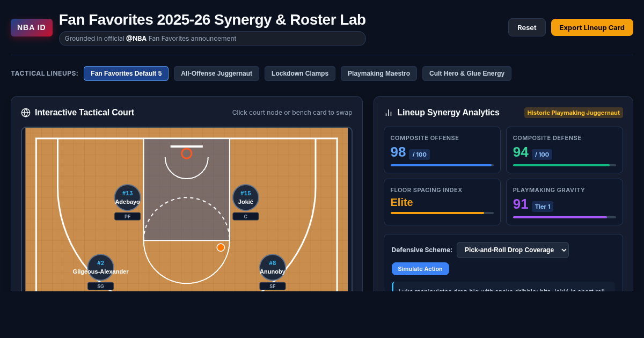644x338 pixels.
Task: Switch to Lockdown Clamps lineup
Action: click(300, 74)
